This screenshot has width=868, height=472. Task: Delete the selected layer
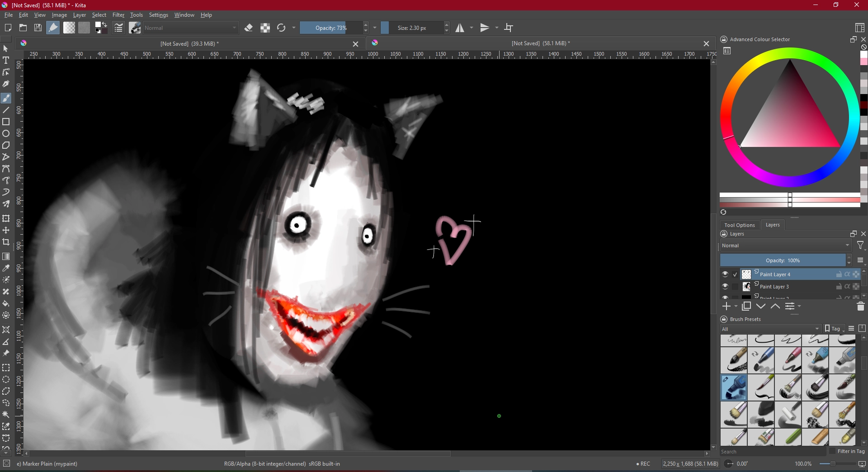(860, 307)
